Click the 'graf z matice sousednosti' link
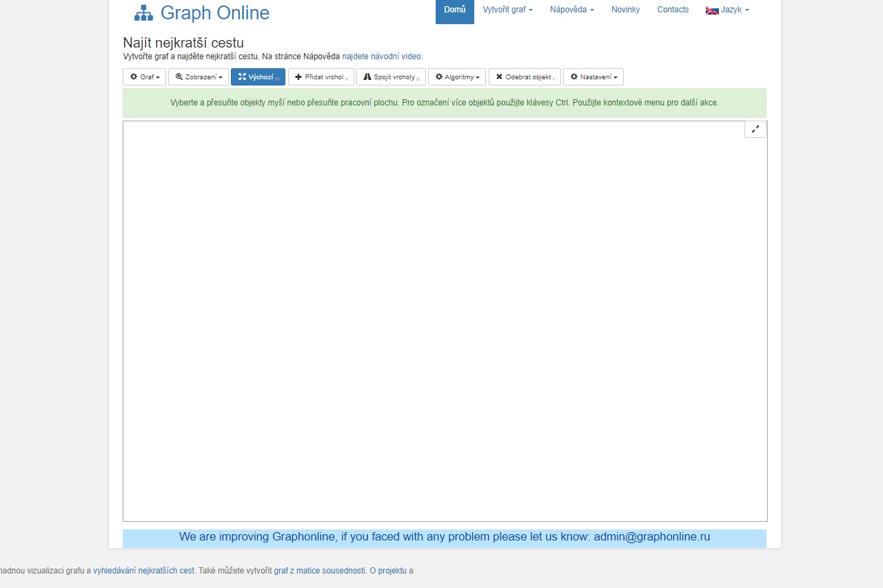The image size is (883, 588). click(319, 571)
